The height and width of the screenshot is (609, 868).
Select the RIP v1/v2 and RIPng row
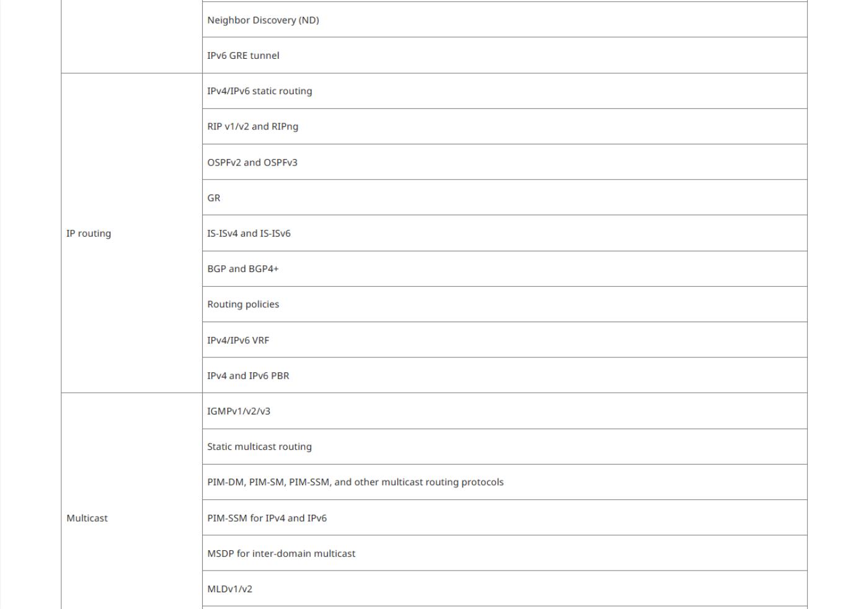[x=505, y=126]
